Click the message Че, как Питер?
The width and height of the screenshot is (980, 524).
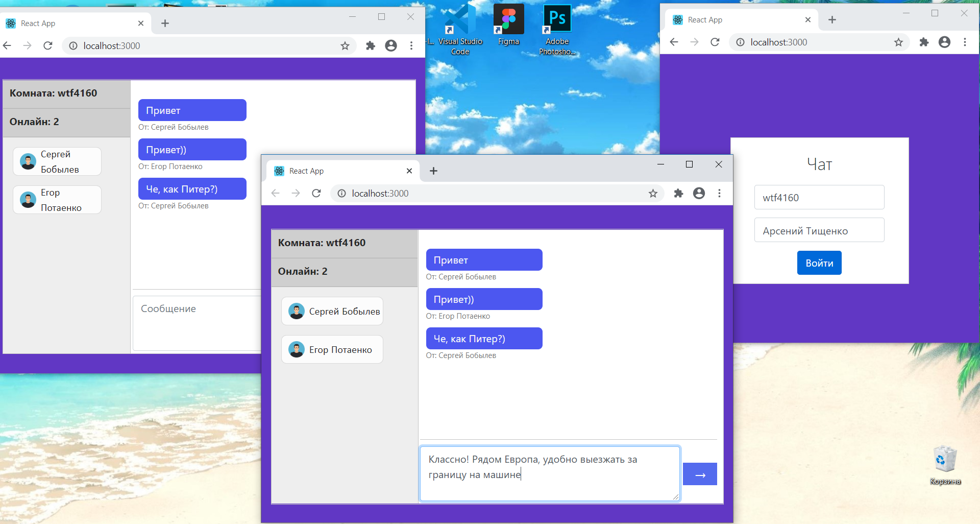coord(484,338)
